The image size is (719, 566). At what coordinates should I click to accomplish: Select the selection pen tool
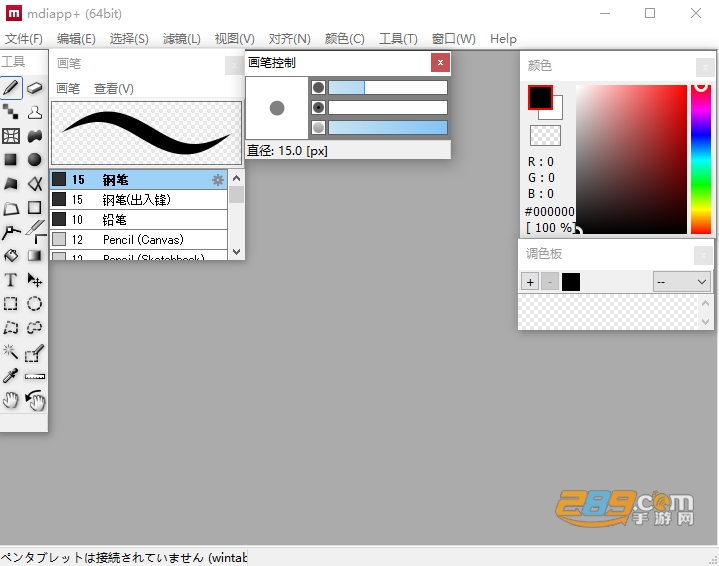click(x=35, y=353)
